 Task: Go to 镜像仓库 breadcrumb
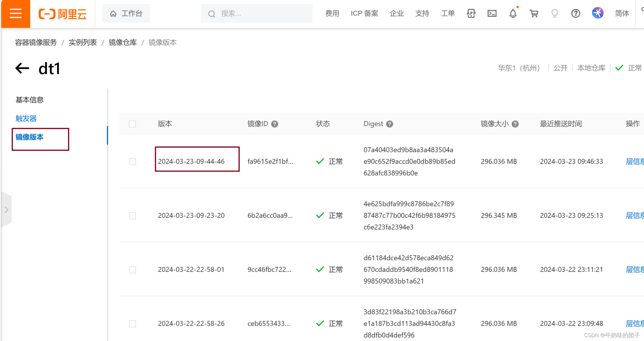123,42
